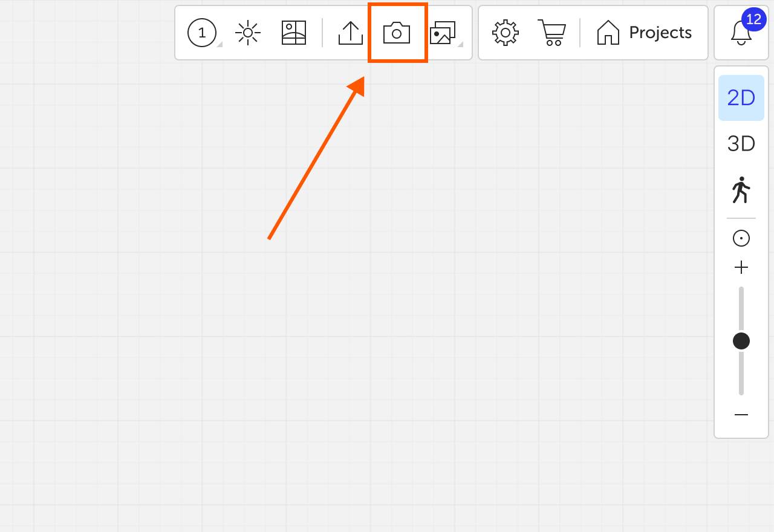
Task: Zoom out with the minus button
Action: (x=741, y=415)
